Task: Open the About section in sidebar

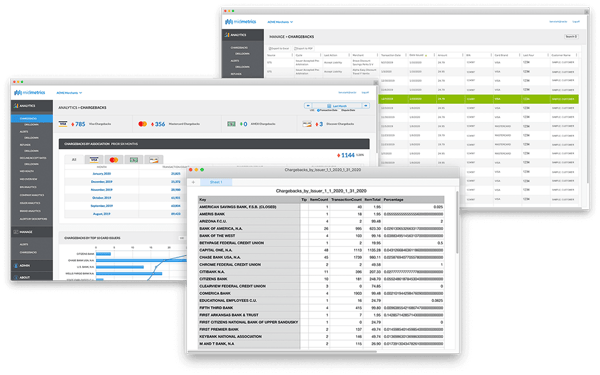Action: point(32,277)
